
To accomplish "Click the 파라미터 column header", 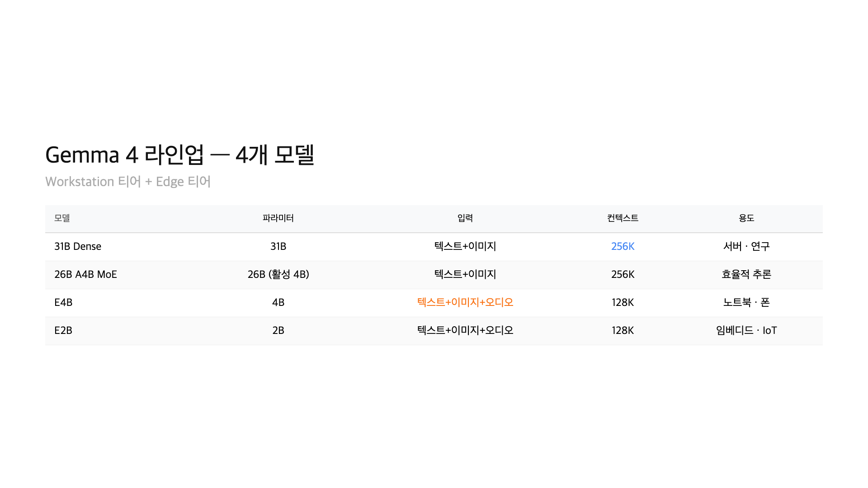I will (278, 218).
